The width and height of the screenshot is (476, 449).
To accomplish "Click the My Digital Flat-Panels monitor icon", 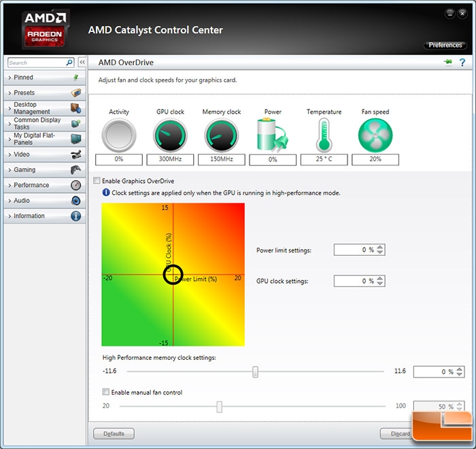I will pos(76,139).
